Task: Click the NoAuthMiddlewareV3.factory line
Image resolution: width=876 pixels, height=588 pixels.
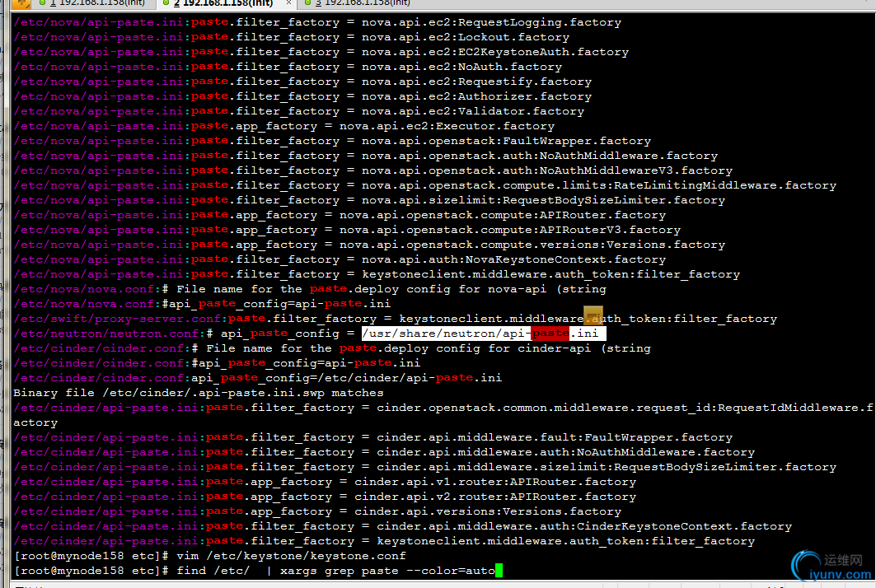Action: point(372,170)
